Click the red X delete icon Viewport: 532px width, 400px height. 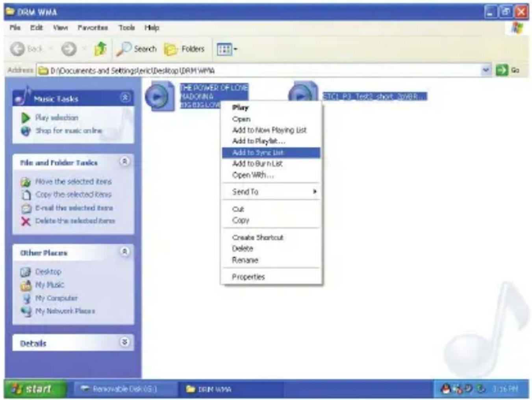pos(26,221)
